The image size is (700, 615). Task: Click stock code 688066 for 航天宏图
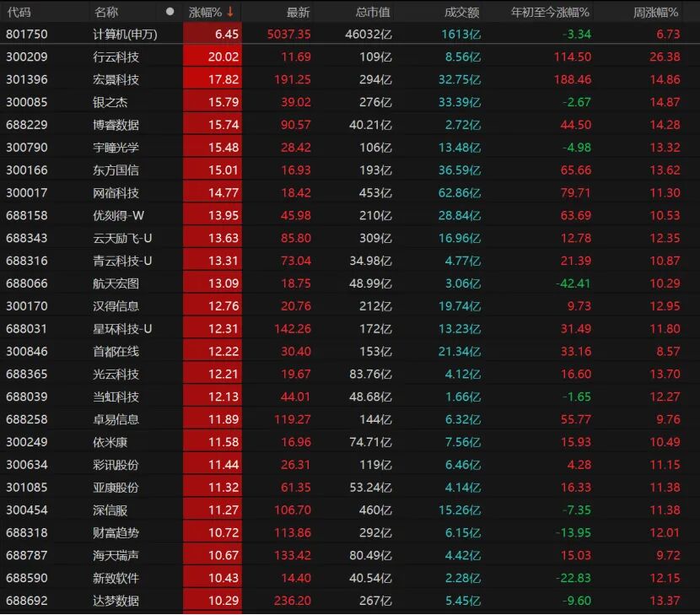pos(25,283)
